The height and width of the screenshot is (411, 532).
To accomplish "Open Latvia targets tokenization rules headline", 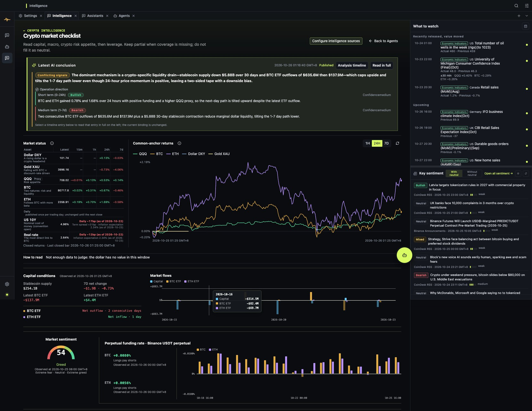I will [x=477, y=187].
